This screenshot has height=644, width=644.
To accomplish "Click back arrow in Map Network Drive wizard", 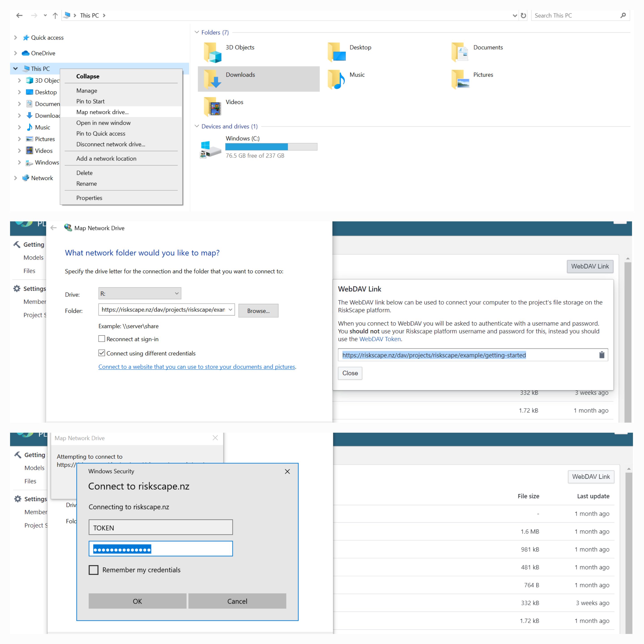I will [x=53, y=228].
